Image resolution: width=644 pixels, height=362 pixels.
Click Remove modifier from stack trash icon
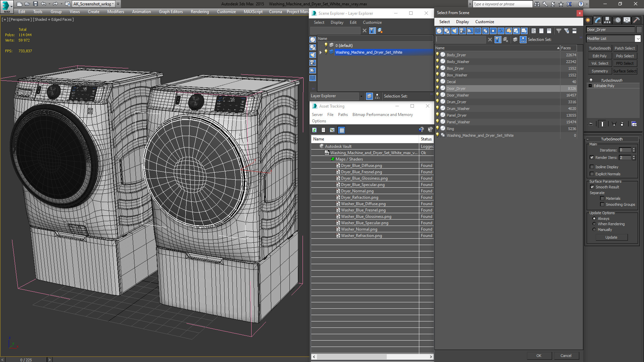tap(622, 124)
